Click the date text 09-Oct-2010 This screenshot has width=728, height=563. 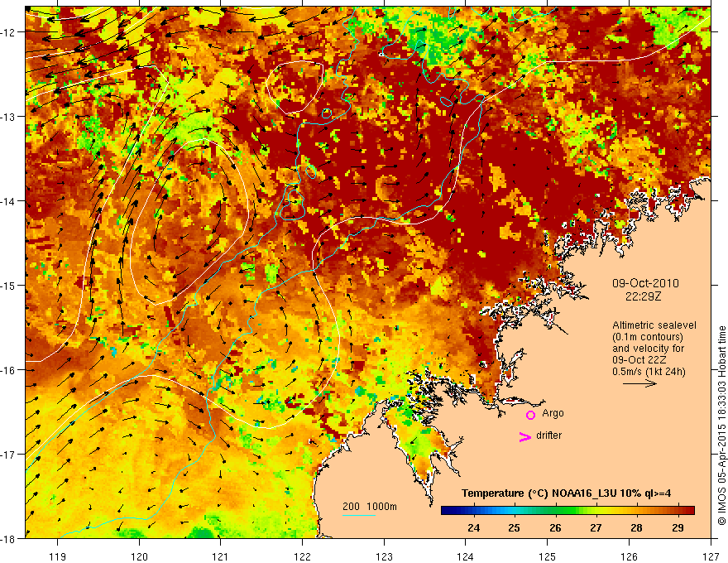coord(645,283)
